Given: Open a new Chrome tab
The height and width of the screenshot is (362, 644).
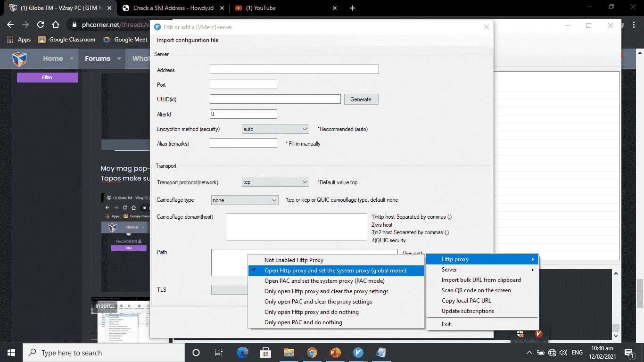Looking at the screenshot, I should click(353, 8).
